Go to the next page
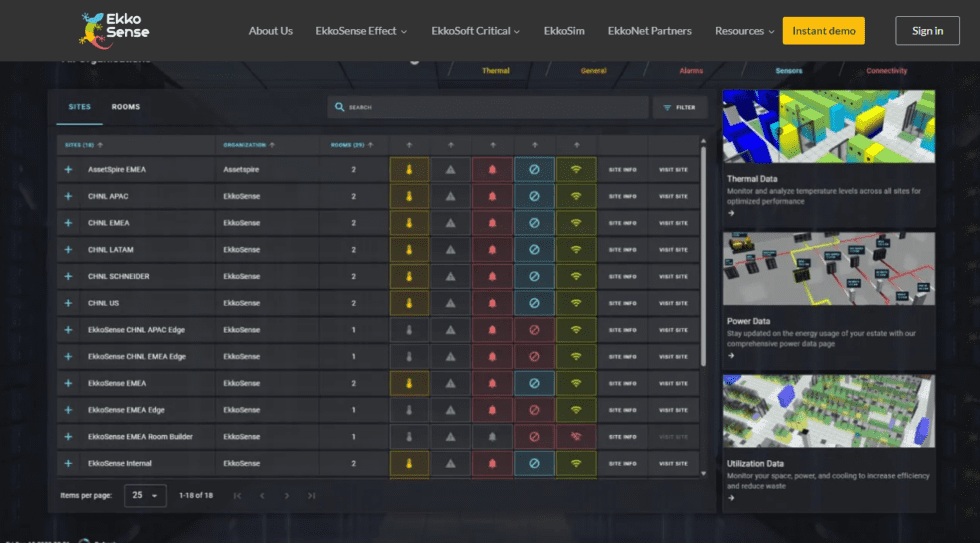Viewport: 980px width, 543px height. point(287,496)
